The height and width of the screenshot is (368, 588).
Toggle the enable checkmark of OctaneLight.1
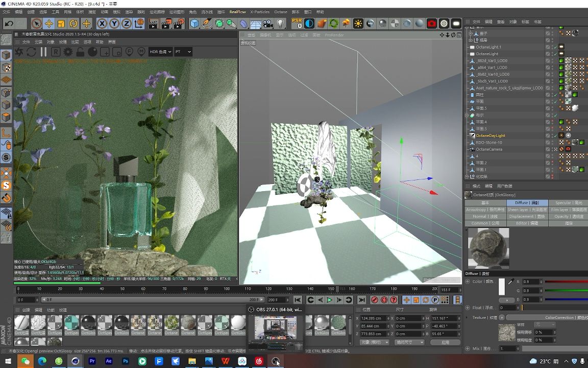coord(555,47)
